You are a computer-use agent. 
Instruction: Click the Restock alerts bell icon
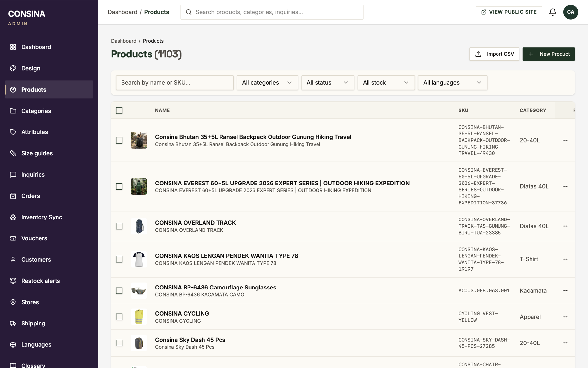pyautogui.click(x=13, y=281)
